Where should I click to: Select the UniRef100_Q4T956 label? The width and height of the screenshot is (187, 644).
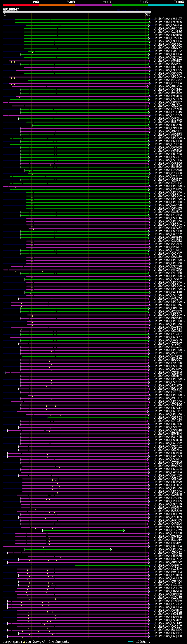(168, 305)
